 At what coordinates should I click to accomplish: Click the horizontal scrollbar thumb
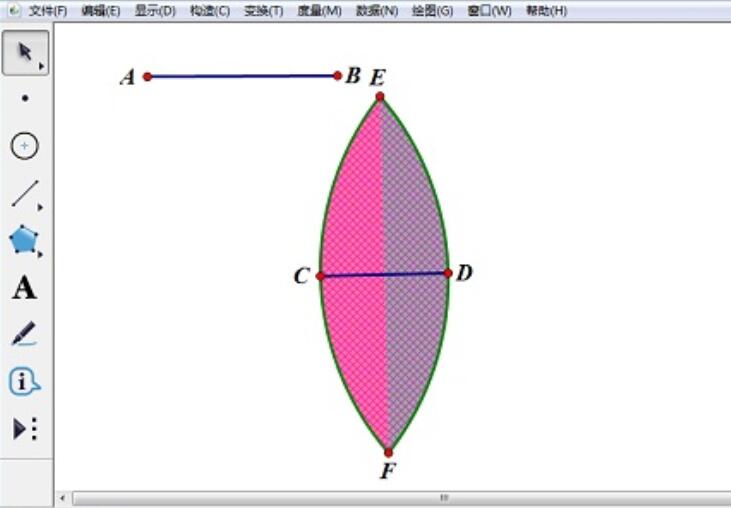pyautogui.click(x=402, y=498)
